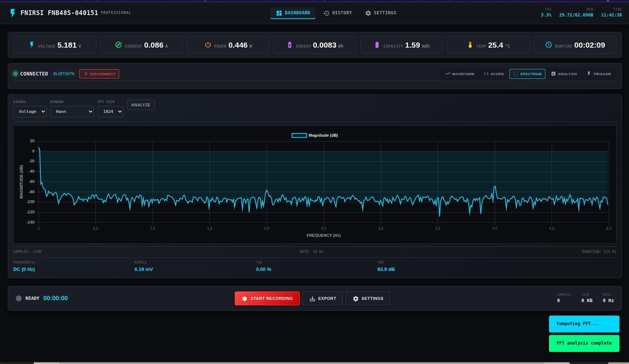Click the runtime clock icon
This screenshot has height=364, width=629.
[548, 45]
